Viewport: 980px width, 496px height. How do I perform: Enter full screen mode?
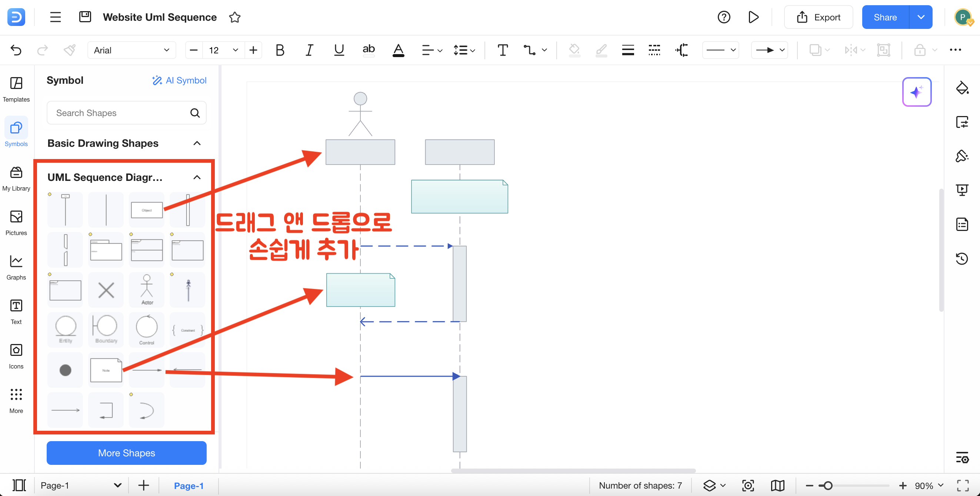point(963,486)
